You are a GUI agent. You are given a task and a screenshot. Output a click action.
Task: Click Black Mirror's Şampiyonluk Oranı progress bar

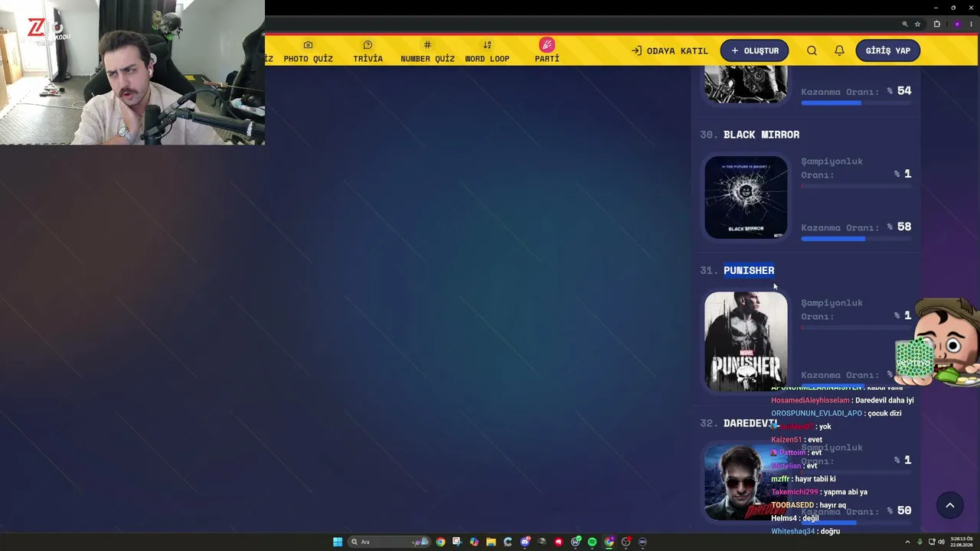point(856,186)
